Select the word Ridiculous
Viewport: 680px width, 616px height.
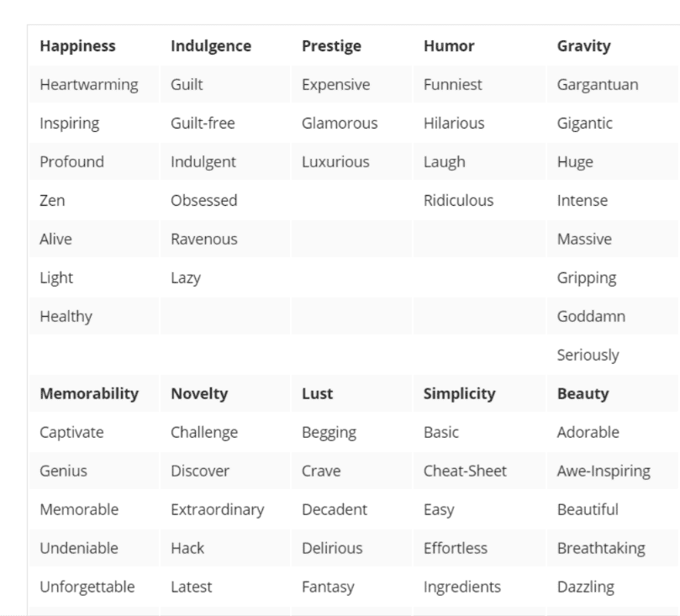click(x=458, y=200)
